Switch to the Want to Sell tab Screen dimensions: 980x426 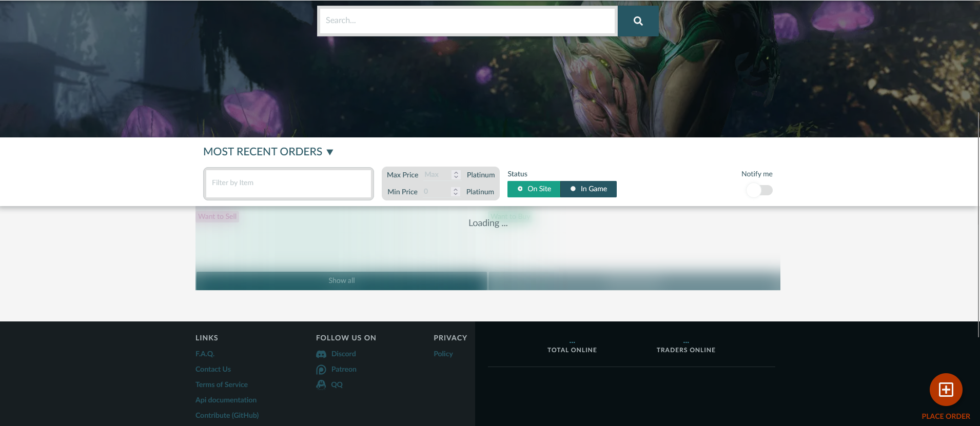[218, 216]
